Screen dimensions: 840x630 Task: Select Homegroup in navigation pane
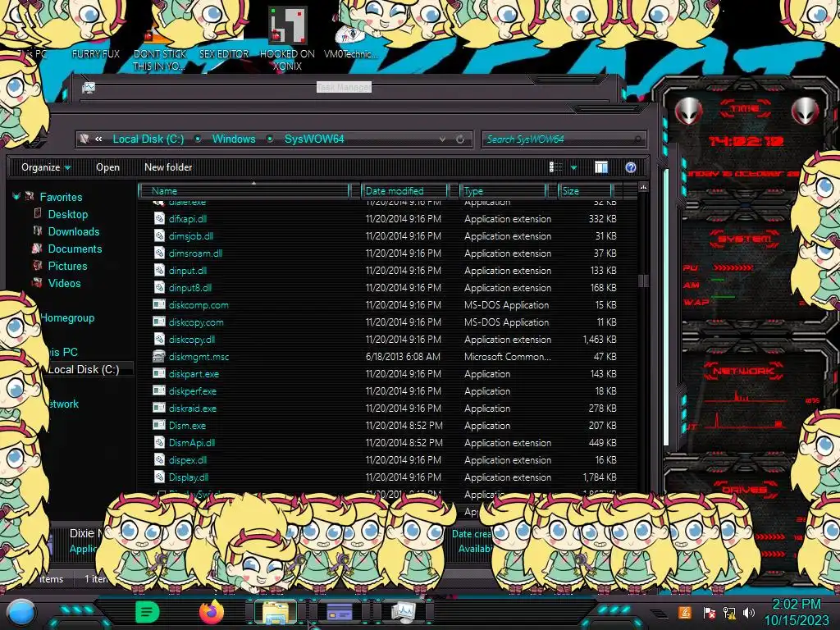point(67,317)
